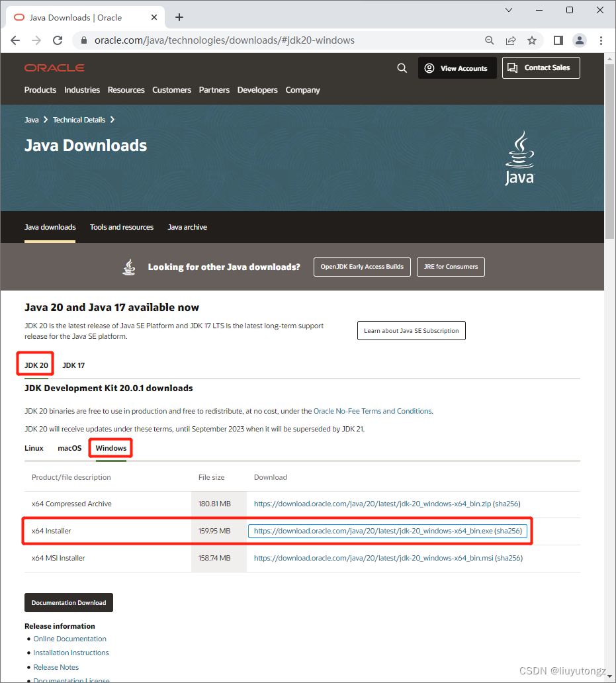The height and width of the screenshot is (683, 616).
Task: Open the Company menu
Action: [302, 90]
